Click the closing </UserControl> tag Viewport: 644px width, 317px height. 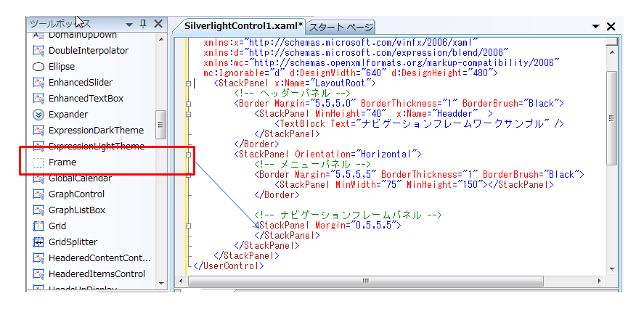pyautogui.click(x=229, y=266)
